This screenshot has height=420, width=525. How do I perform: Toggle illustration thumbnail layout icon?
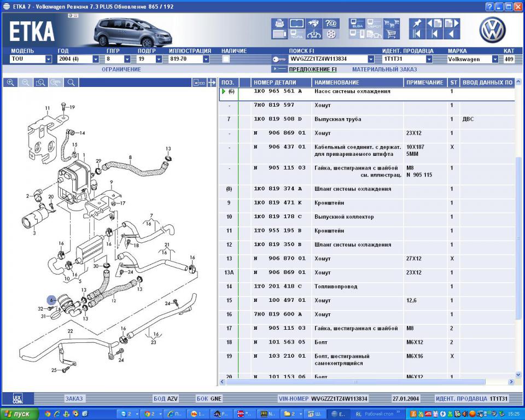click(199, 83)
